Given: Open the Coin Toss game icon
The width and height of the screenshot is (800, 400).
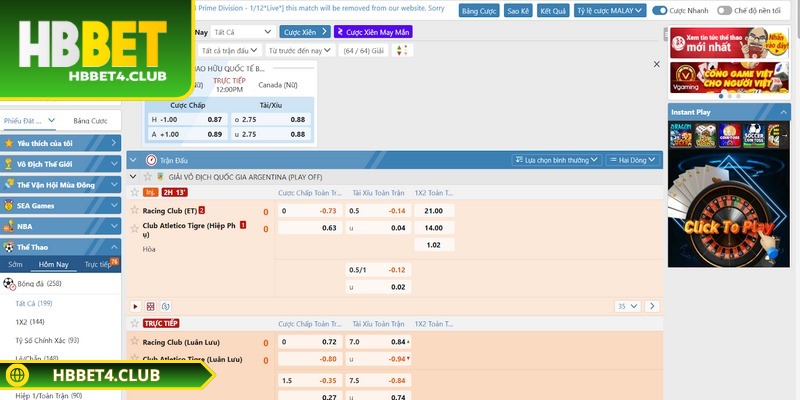Looking at the screenshot, I should tap(730, 136).
